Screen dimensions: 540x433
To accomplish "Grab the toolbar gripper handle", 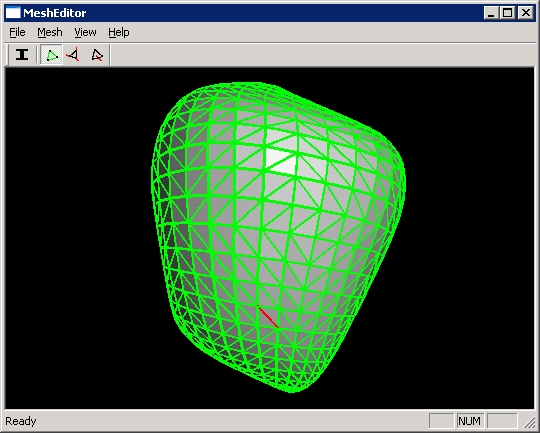I will click(7, 55).
